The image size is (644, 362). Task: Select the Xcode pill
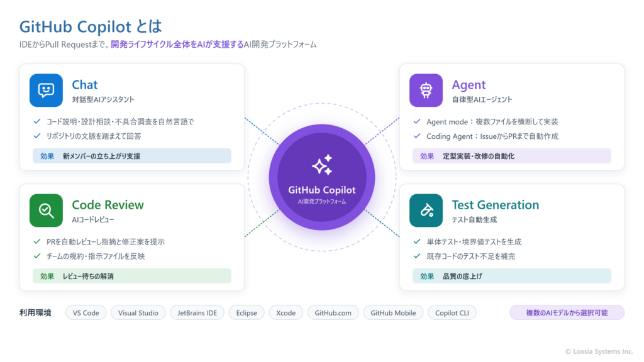tap(286, 313)
